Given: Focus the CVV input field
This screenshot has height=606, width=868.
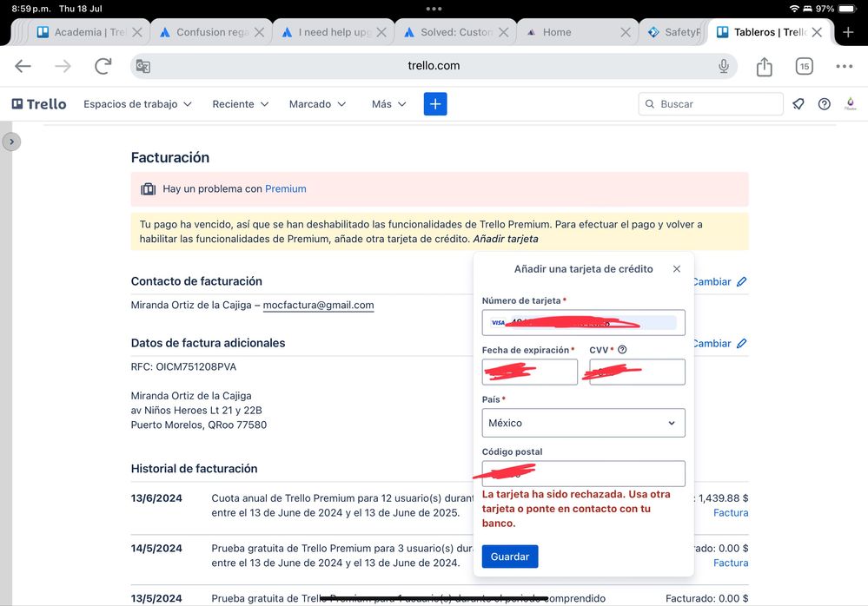Looking at the screenshot, I should (x=637, y=372).
